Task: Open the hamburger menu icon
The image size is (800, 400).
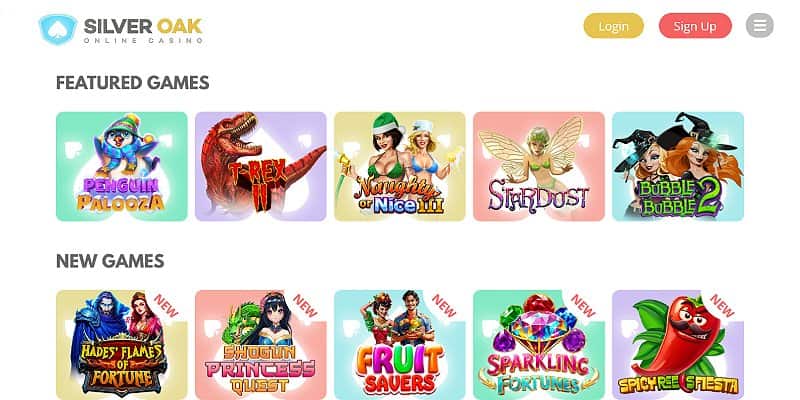Action: (760, 26)
